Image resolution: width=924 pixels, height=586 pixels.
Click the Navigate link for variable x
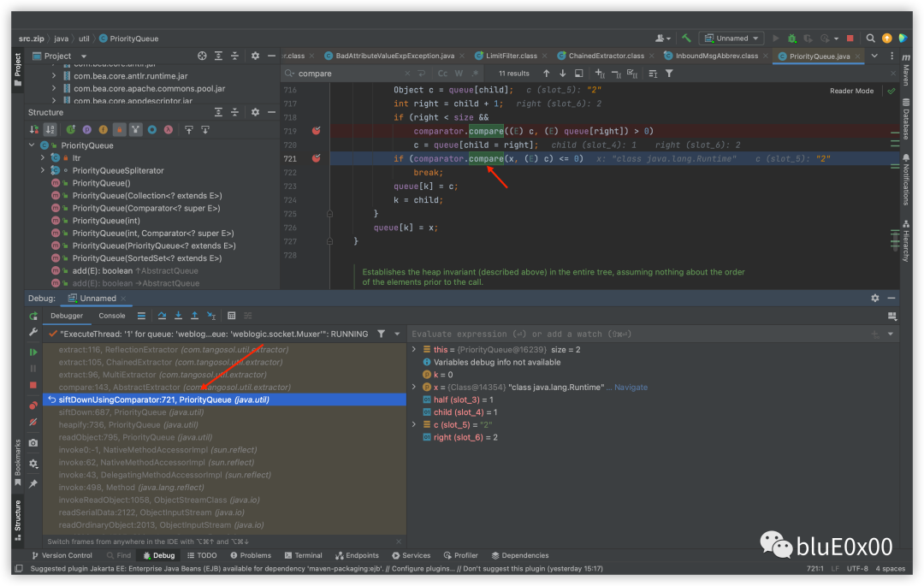(x=631, y=387)
